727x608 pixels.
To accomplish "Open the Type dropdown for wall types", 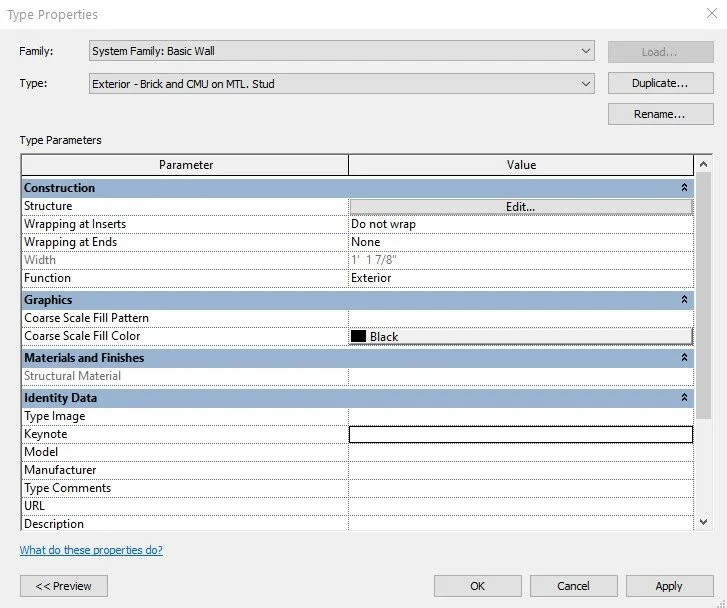I will (x=341, y=83).
